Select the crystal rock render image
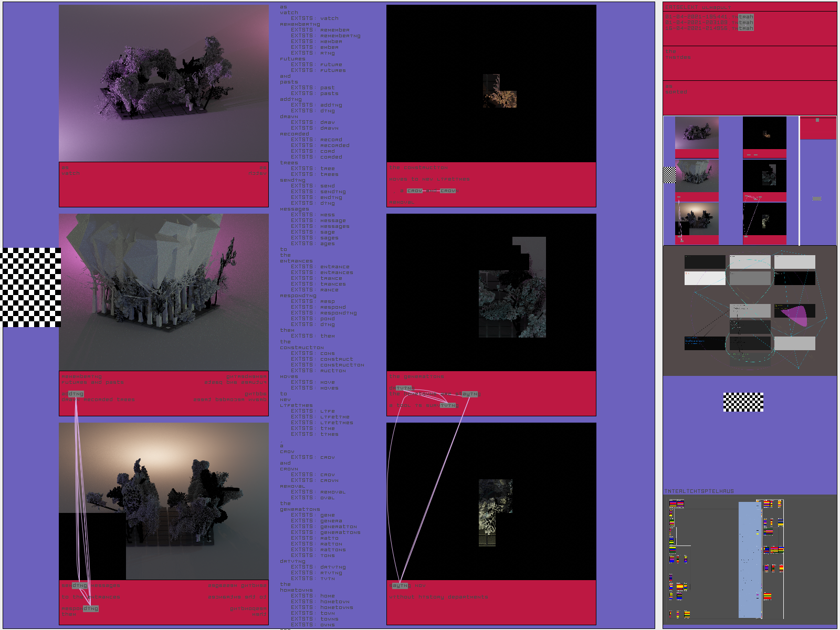 coord(164,292)
